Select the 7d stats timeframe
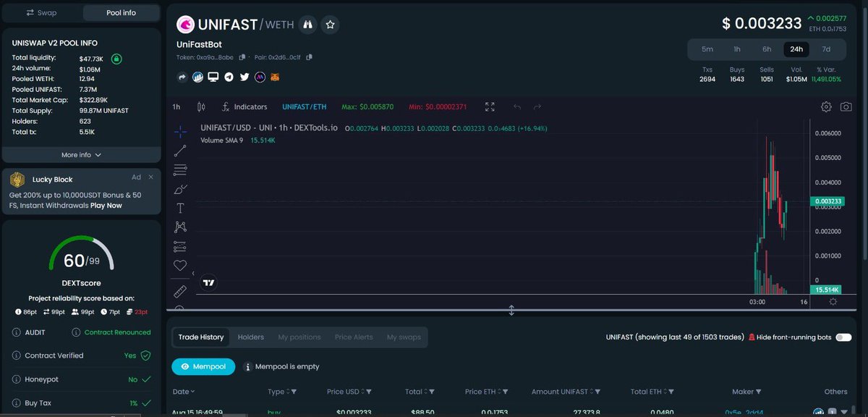 [826, 49]
